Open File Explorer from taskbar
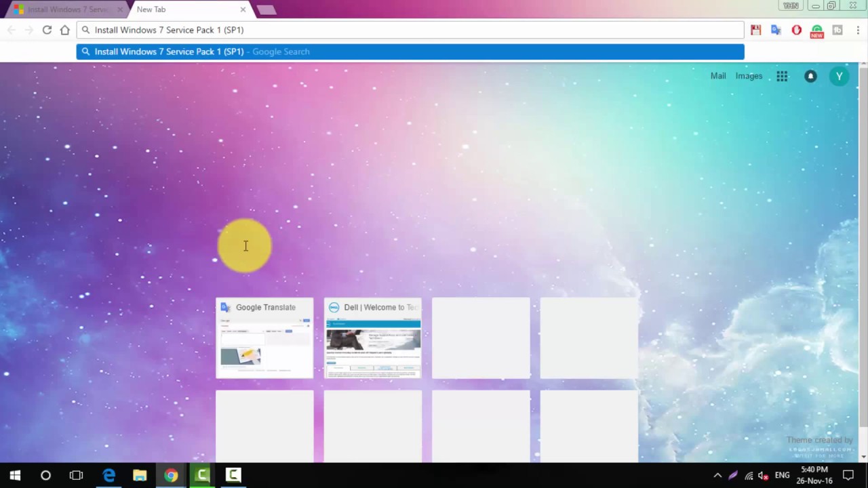The height and width of the screenshot is (488, 868). tap(140, 475)
